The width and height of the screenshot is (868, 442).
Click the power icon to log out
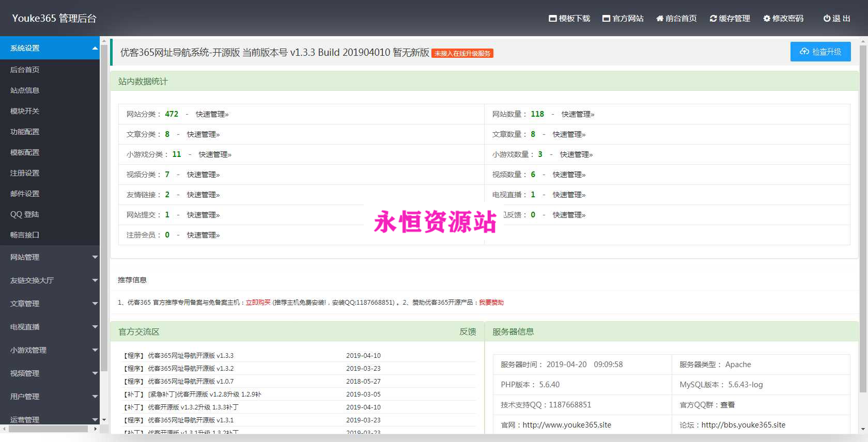coord(827,19)
